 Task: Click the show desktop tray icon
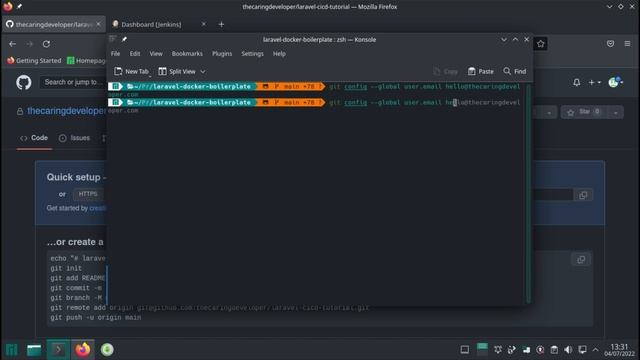pyautogui.click(x=464, y=350)
